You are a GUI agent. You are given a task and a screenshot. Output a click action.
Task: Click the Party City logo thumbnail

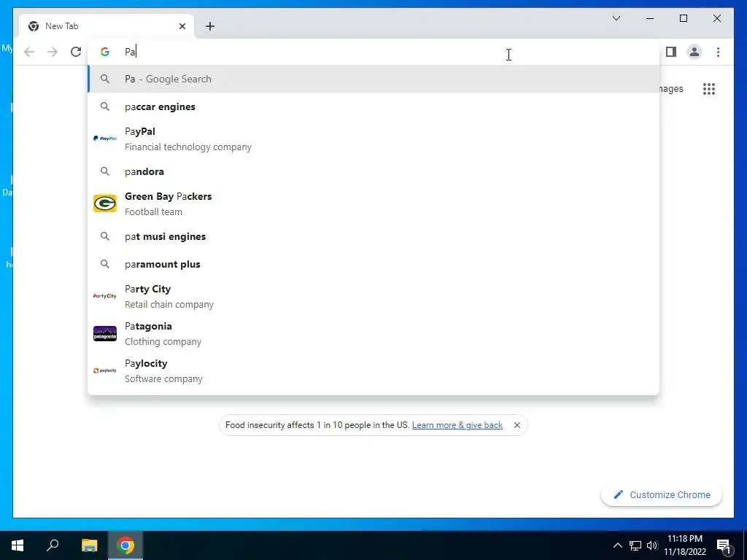pos(105,296)
